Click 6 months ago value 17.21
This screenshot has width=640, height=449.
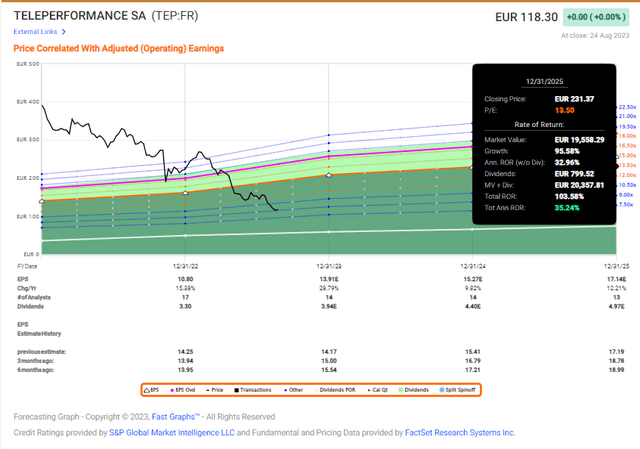[x=473, y=370]
